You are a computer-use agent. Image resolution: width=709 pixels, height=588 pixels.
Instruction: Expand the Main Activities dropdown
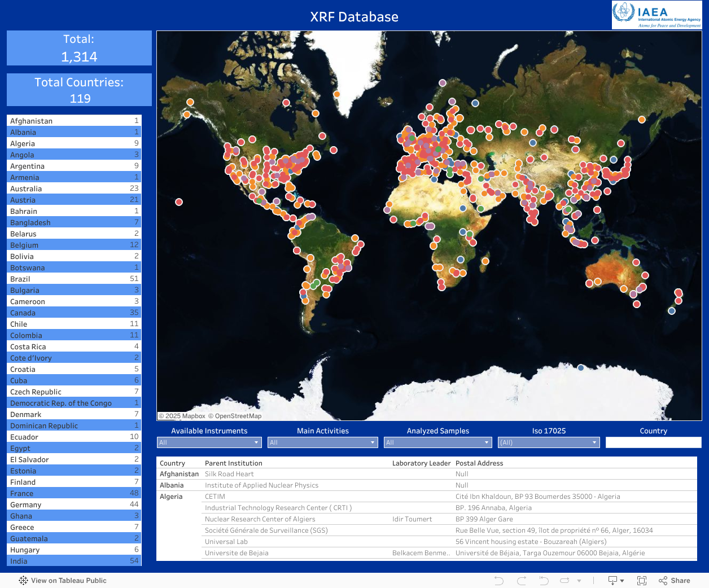coord(322,442)
